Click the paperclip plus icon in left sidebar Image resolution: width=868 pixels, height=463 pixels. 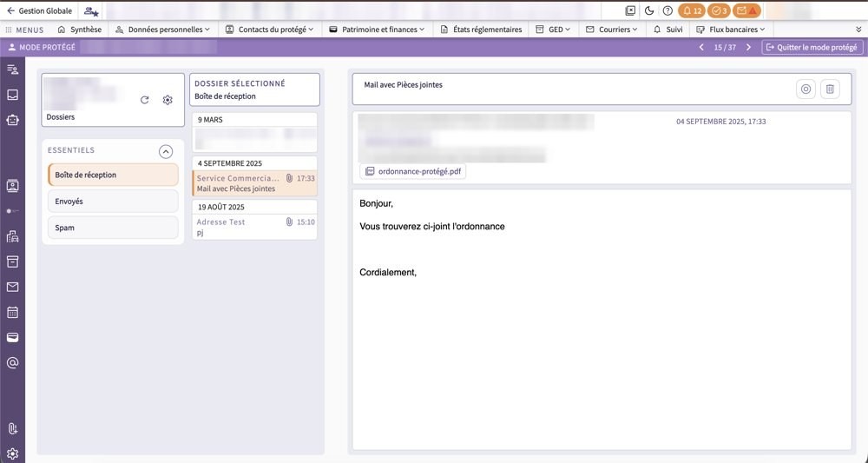(12, 428)
